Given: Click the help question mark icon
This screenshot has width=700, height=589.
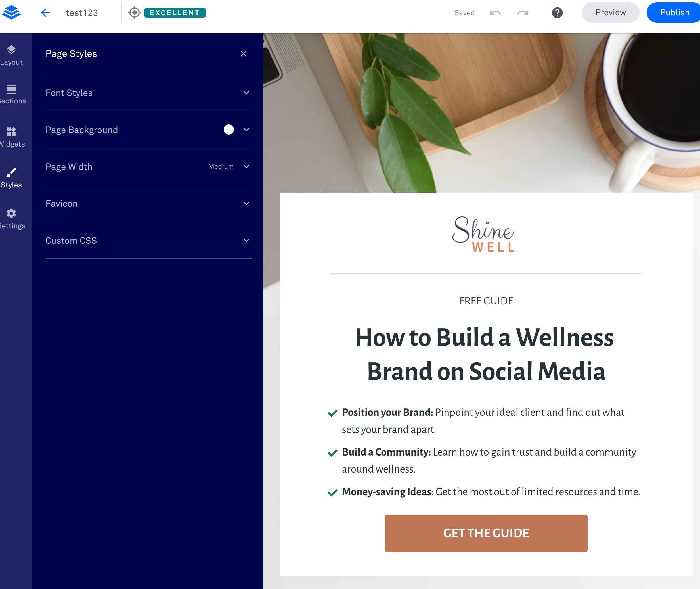Looking at the screenshot, I should [558, 12].
